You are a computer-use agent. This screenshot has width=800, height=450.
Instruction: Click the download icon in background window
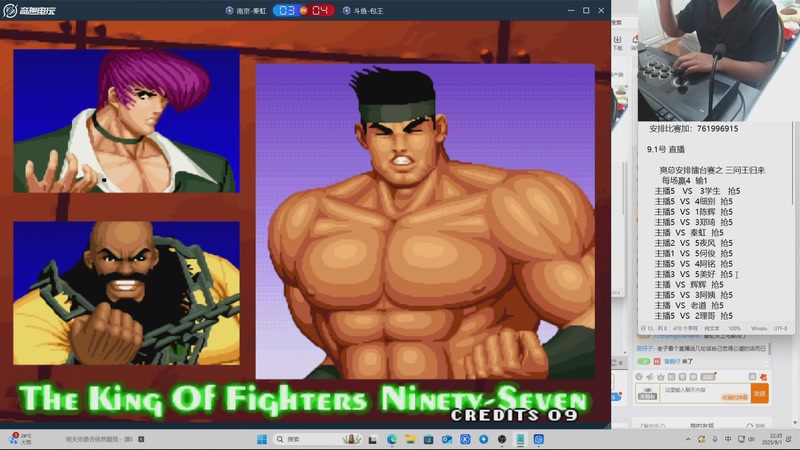[617, 42]
